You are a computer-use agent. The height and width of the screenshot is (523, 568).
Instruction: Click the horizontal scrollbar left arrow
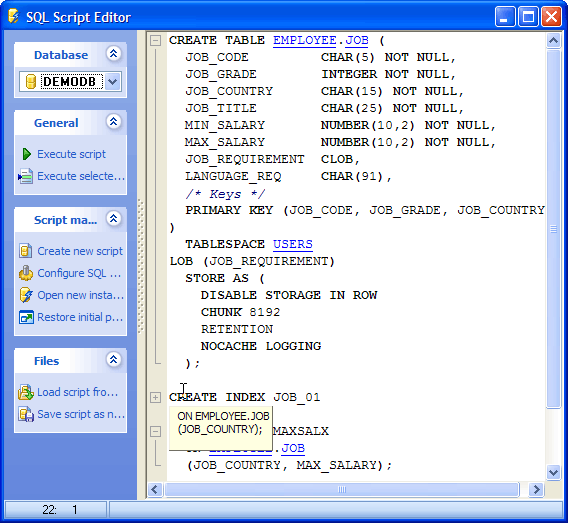coord(155,490)
